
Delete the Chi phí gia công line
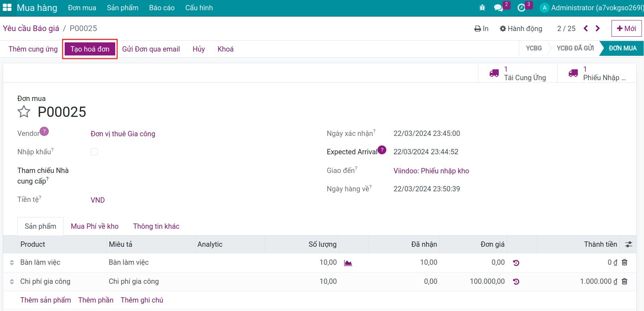625,281
